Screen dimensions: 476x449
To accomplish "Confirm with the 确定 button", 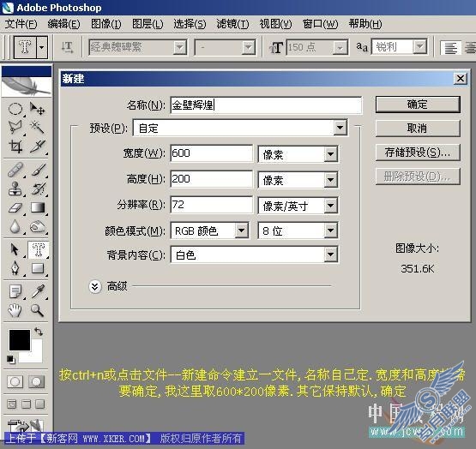I will (418, 105).
